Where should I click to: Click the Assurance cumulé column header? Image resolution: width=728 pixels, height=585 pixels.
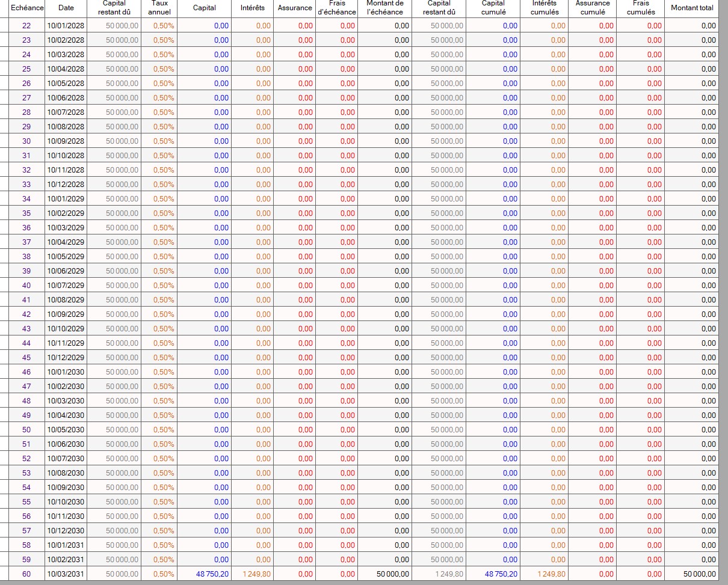[592, 8]
